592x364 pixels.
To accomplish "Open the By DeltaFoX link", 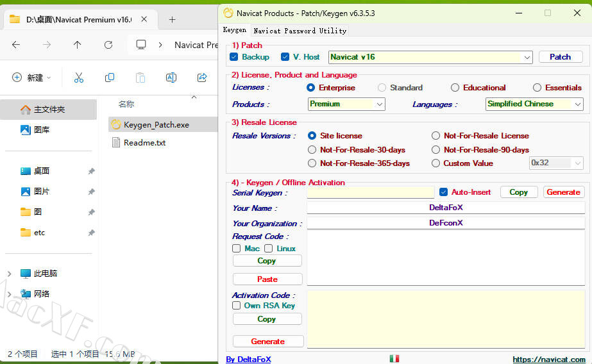I will [x=248, y=359].
